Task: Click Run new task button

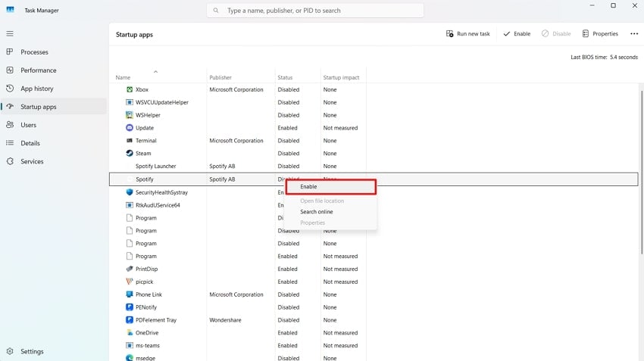Action: [x=467, y=33]
